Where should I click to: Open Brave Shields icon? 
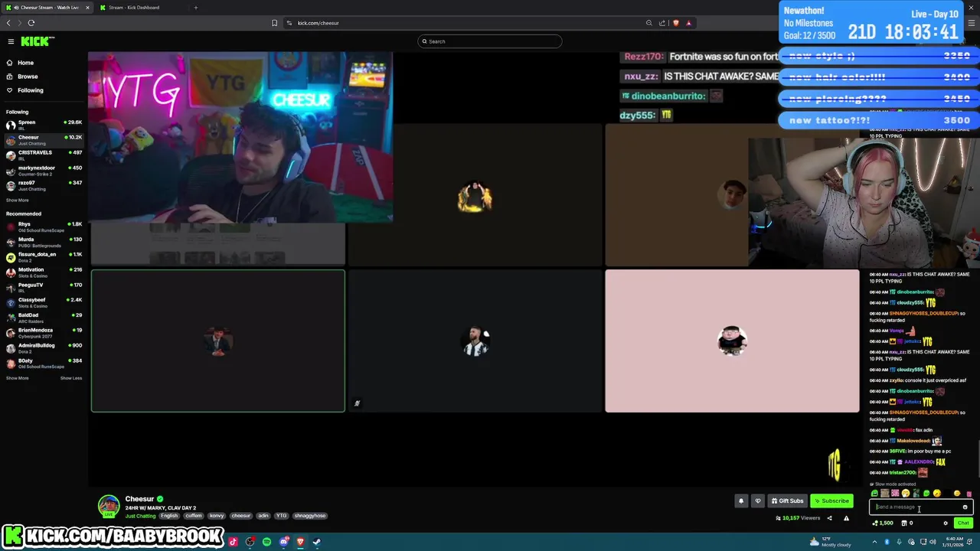(x=675, y=23)
